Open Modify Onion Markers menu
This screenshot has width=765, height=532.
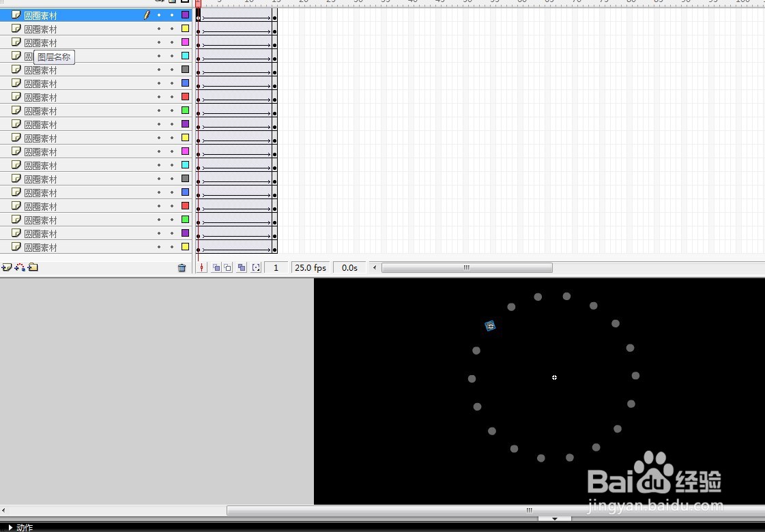pyautogui.click(x=256, y=268)
